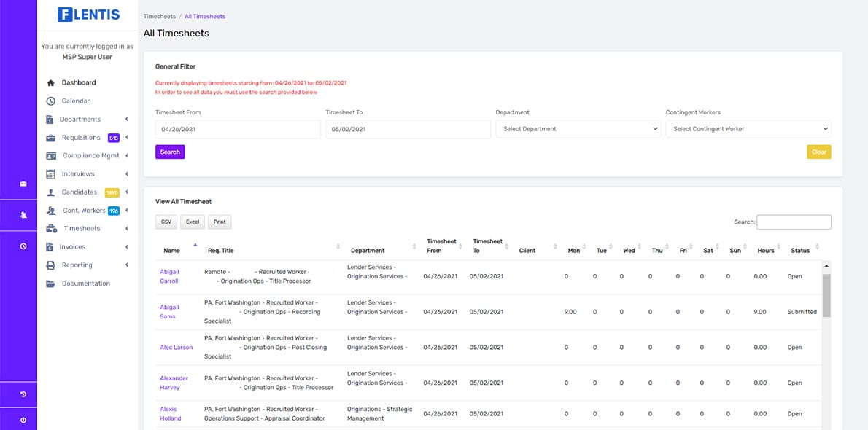This screenshot has height=430, width=868.
Task: Click the yellow Clear button
Action: [818, 152]
